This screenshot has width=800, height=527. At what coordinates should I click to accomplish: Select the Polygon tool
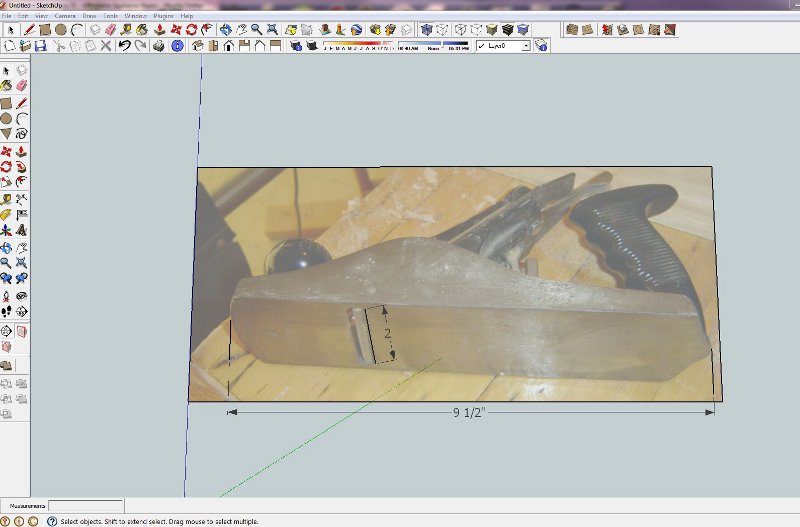6,134
